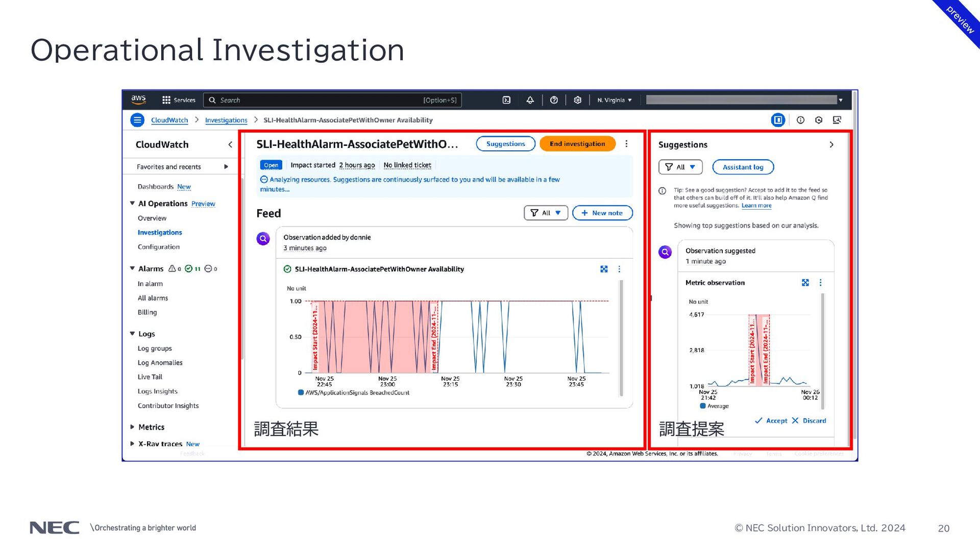Click the Average legend color swatch

703,406
